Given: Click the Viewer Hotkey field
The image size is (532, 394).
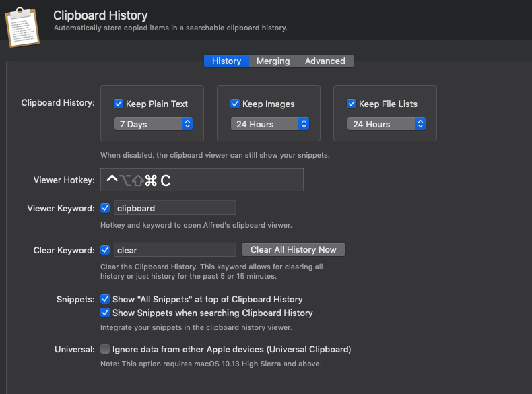Looking at the screenshot, I should coord(202,180).
